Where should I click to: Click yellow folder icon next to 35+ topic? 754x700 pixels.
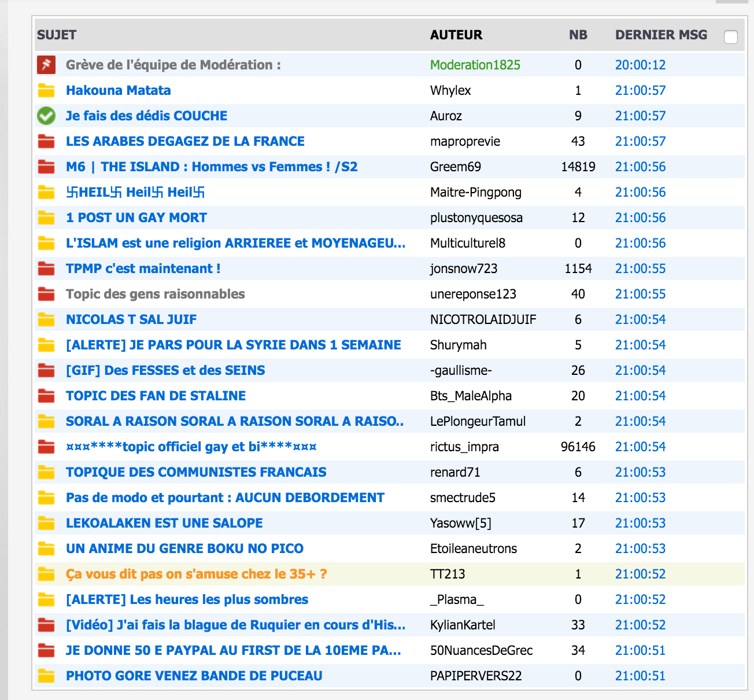coord(46,574)
